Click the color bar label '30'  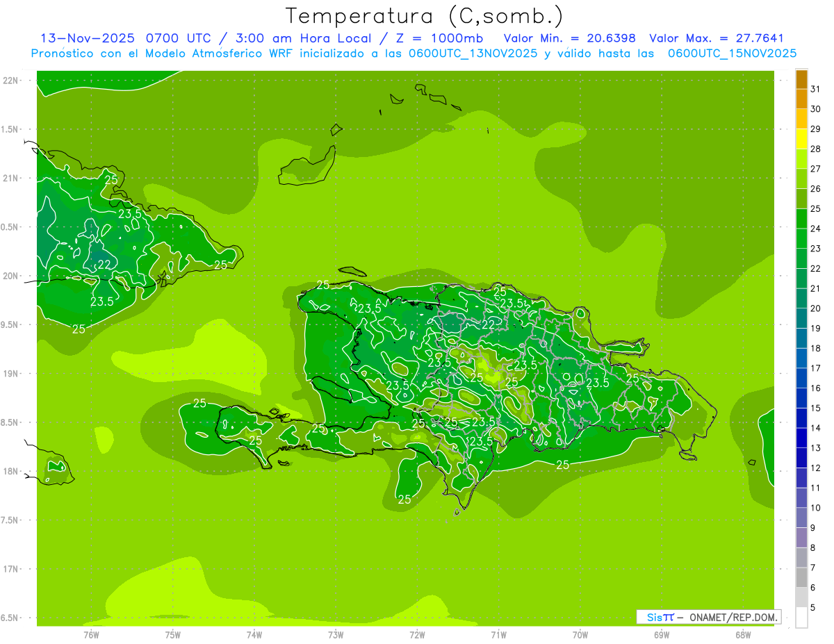[816, 109]
